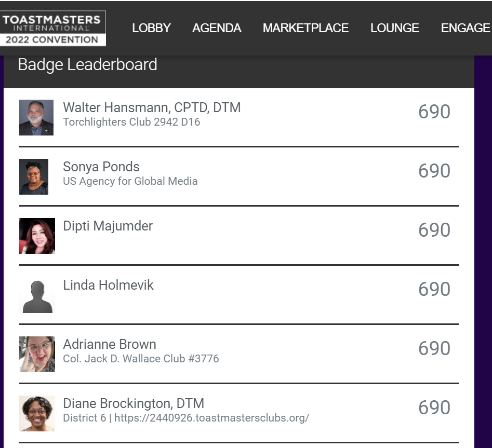Open the Marketplace section

click(x=305, y=28)
